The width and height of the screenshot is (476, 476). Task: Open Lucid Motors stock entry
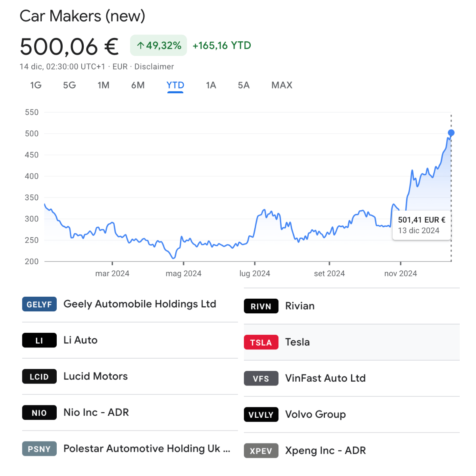[x=130, y=376]
